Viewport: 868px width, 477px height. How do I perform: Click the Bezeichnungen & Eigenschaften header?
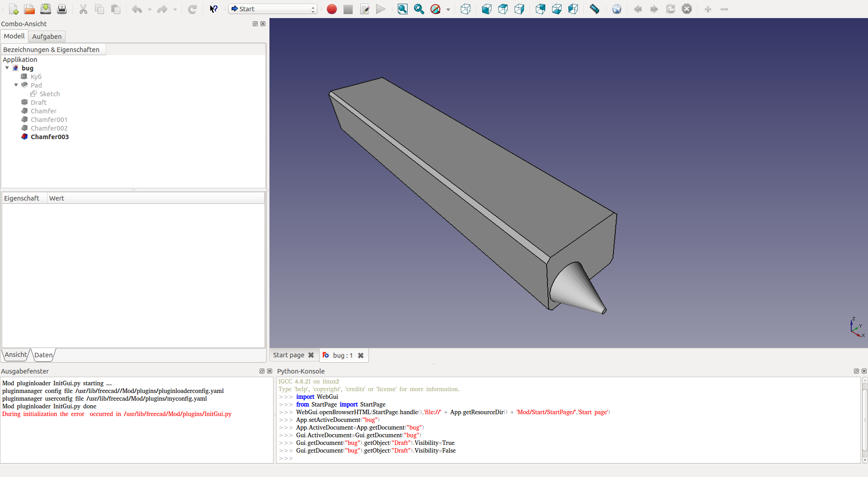pyautogui.click(x=53, y=50)
